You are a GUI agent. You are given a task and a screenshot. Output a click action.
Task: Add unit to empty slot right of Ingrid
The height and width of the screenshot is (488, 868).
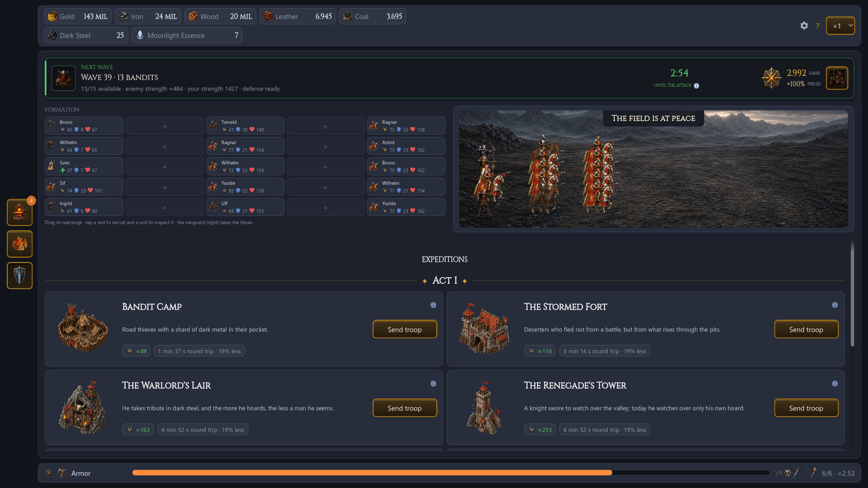[x=165, y=207]
